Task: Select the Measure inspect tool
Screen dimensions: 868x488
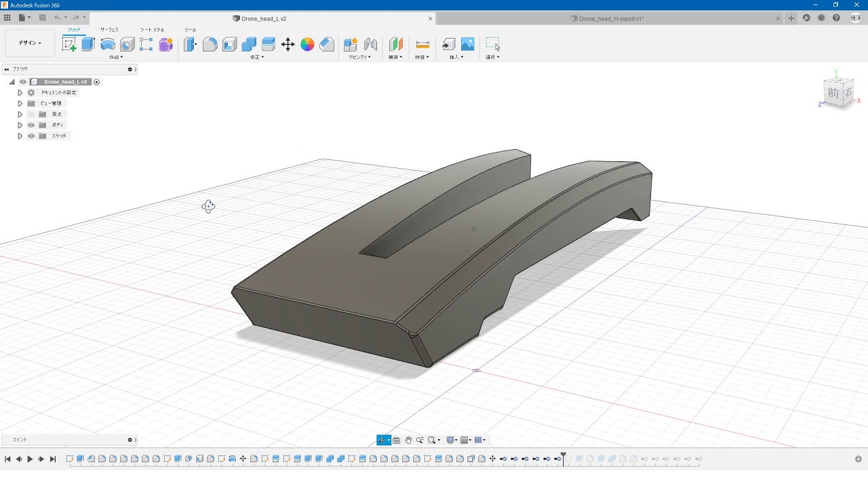Action: (422, 45)
